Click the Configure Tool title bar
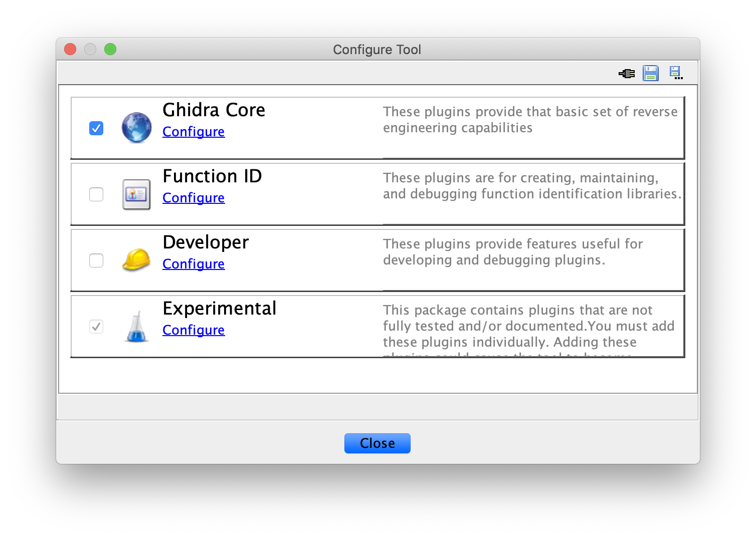Screen dimensions: 756x538 (377, 50)
